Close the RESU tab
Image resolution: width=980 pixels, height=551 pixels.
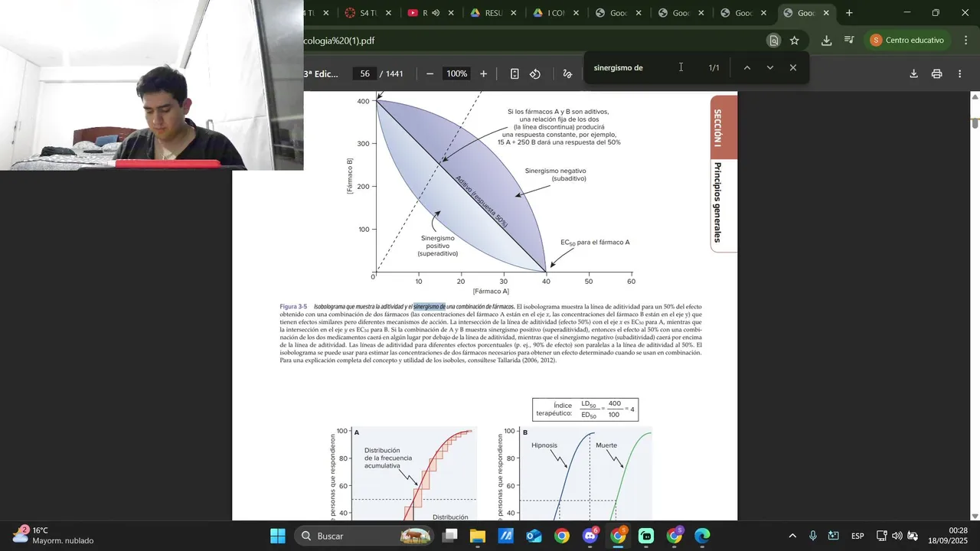[513, 13]
